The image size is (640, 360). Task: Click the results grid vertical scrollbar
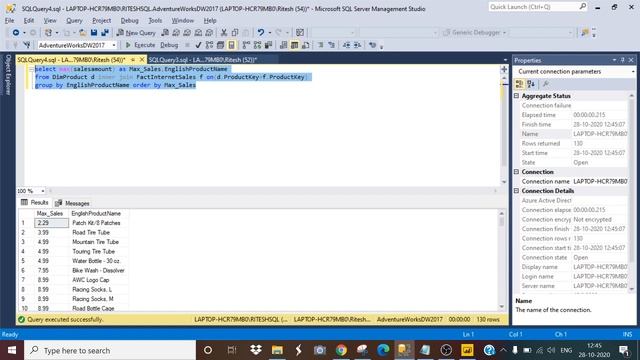pyautogui.click(x=502, y=260)
